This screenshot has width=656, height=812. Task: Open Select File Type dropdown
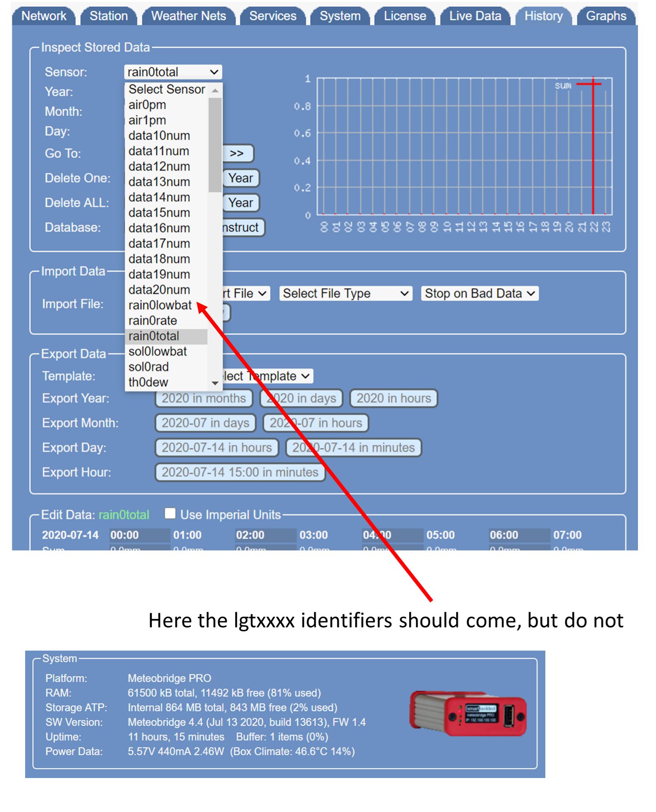pos(345,293)
